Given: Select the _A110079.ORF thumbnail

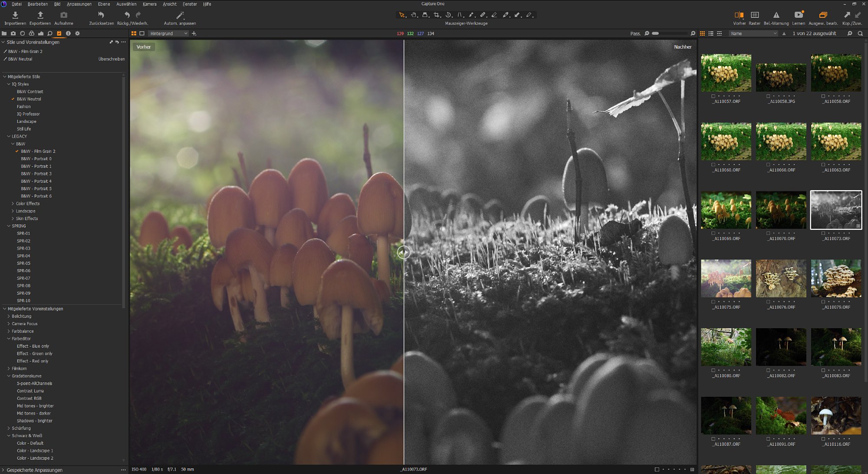Looking at the screenshot, I should [x=836, y=279].
